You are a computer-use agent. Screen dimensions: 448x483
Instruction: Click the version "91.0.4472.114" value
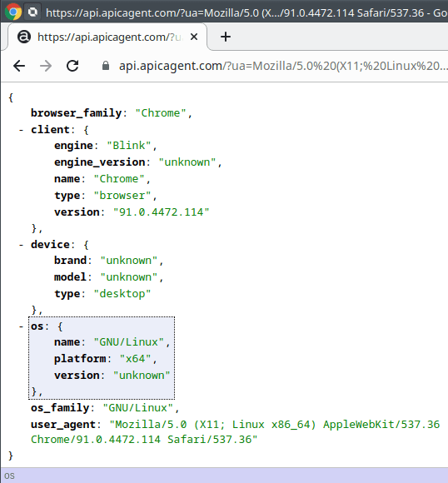point(162,212)
